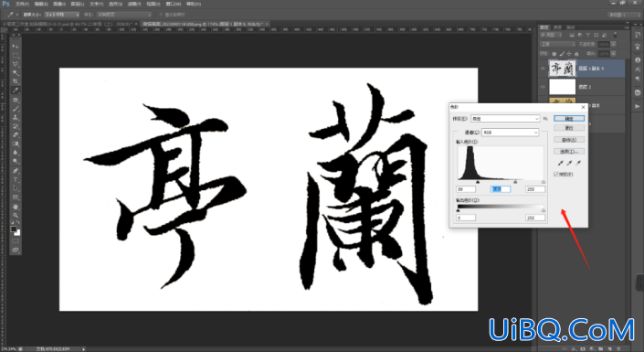Filter layers by pixel layer icon
The image size is (644, 352).
coord(572,35)
